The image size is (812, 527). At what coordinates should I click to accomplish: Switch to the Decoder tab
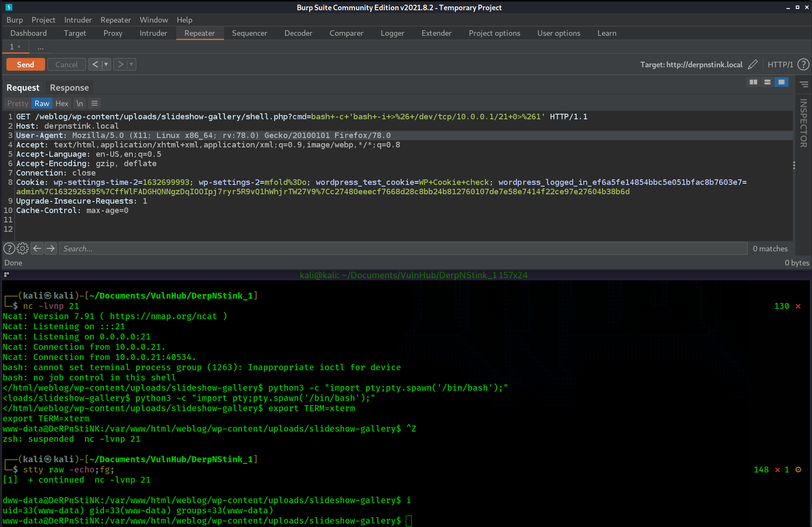[x=298, y=33]
